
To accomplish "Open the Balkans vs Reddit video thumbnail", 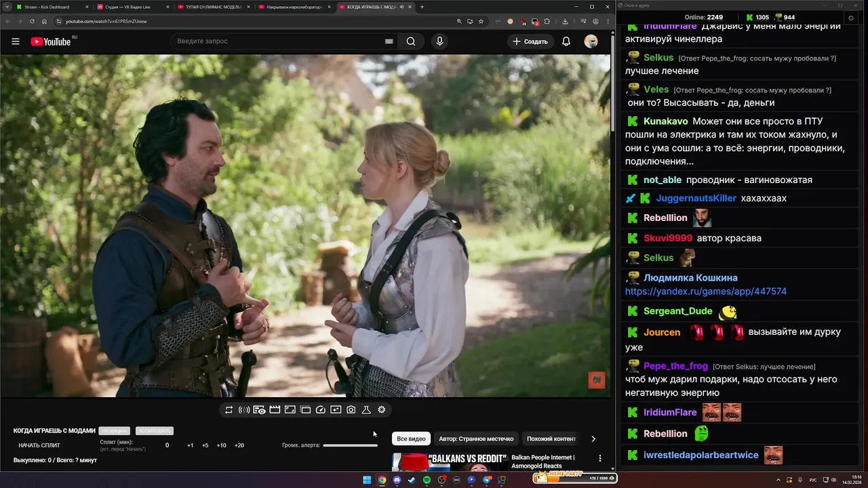I will [450, 462].
